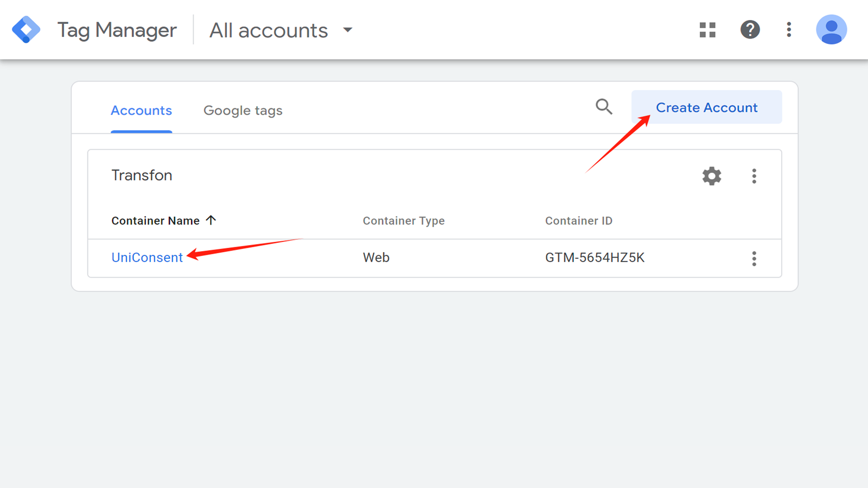Click the Container Type column header
Image resolution: width=868 pixels, height=488 pixels.
pos(404,221)
